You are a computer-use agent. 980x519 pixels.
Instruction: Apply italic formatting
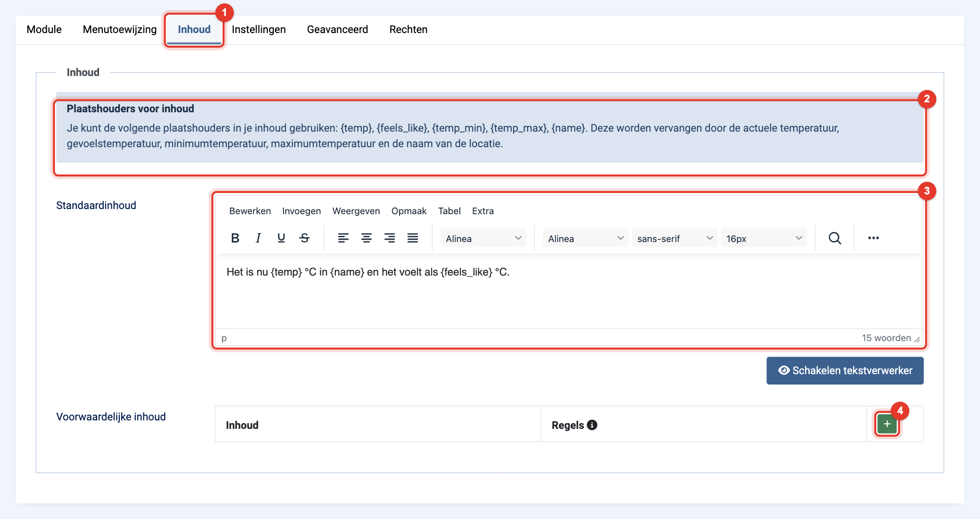[258, 238]
